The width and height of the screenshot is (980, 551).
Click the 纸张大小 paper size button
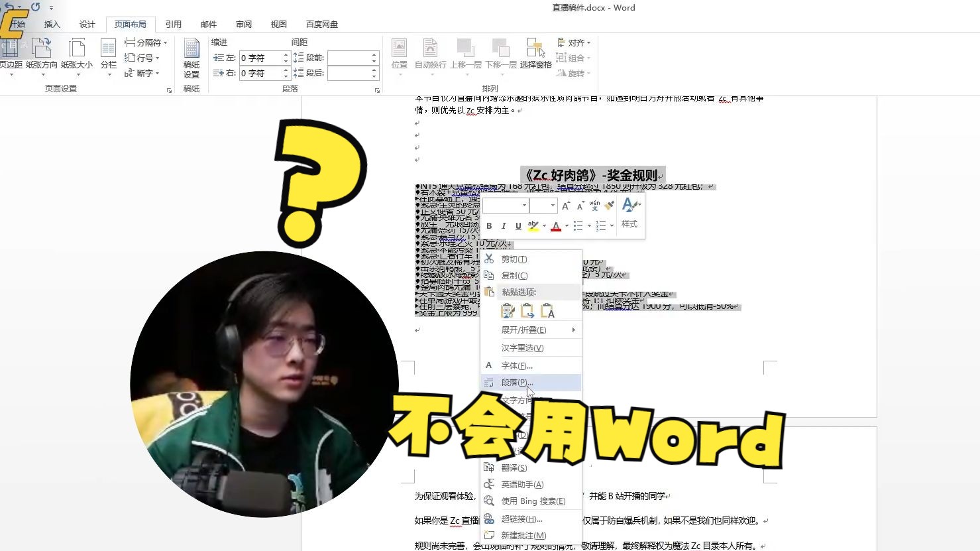coord(77,57)
